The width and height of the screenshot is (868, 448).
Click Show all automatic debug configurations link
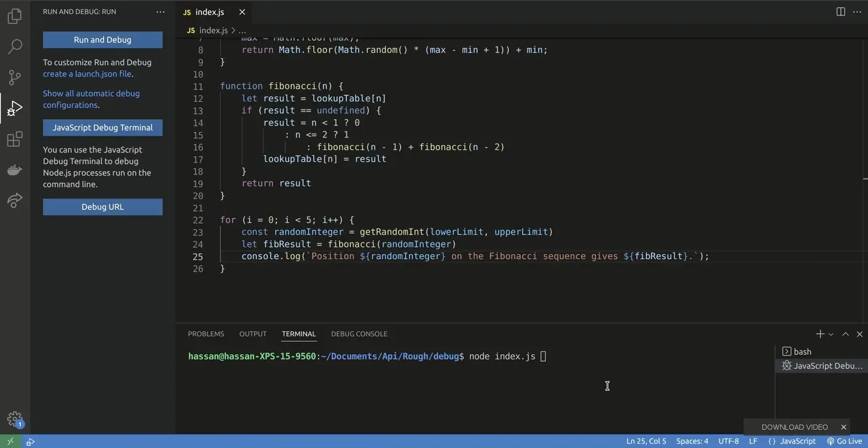click(x=91, y=99)
